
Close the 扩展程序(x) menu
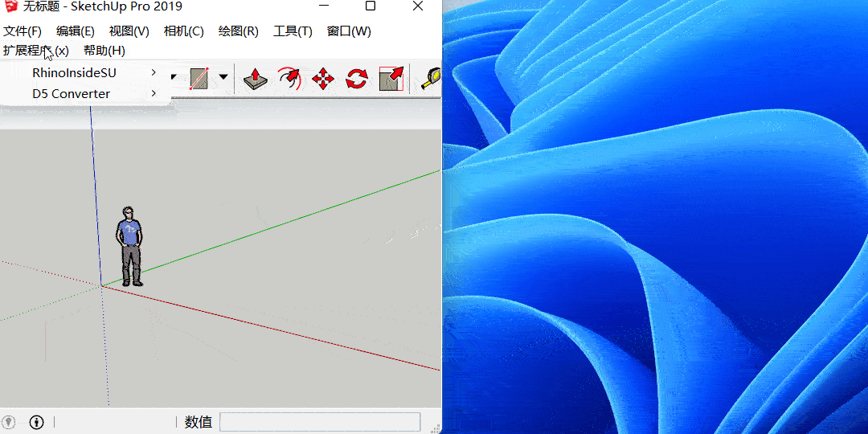36,51
